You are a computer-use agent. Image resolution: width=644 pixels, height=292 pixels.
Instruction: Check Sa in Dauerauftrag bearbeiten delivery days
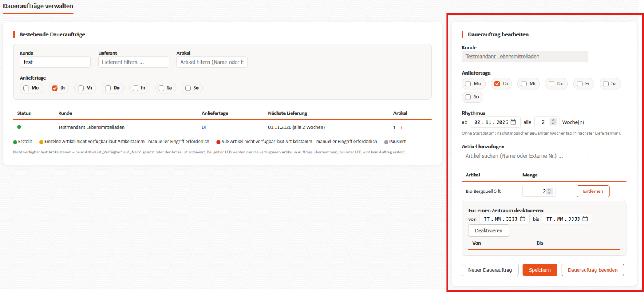pos(606,83)
